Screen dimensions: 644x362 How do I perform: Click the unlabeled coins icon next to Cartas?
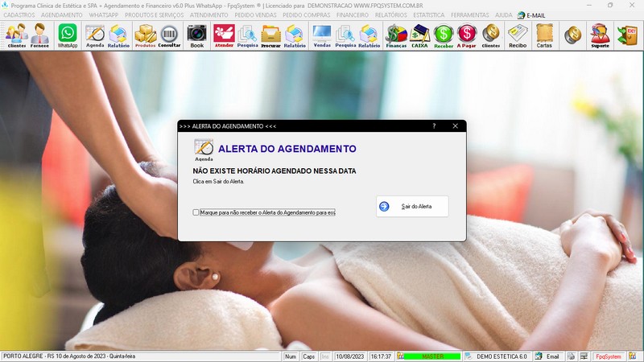[572, 35]
